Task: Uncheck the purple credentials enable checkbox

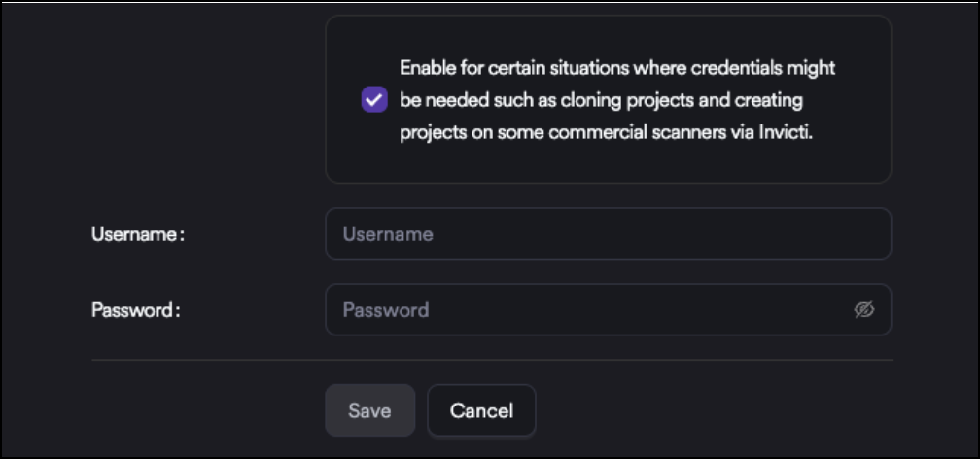Action: (374, 100)
